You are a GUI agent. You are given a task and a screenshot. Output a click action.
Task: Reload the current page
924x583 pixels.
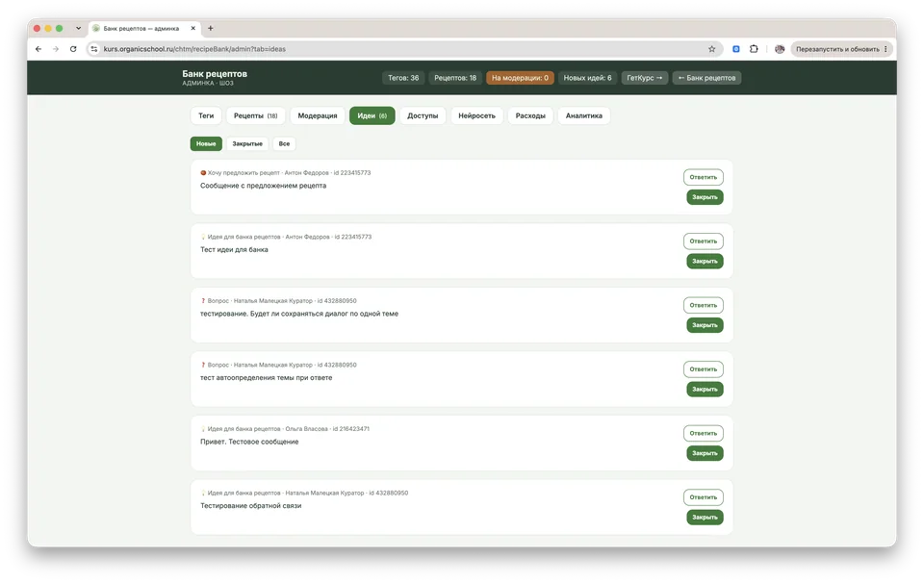coord(73,49)
